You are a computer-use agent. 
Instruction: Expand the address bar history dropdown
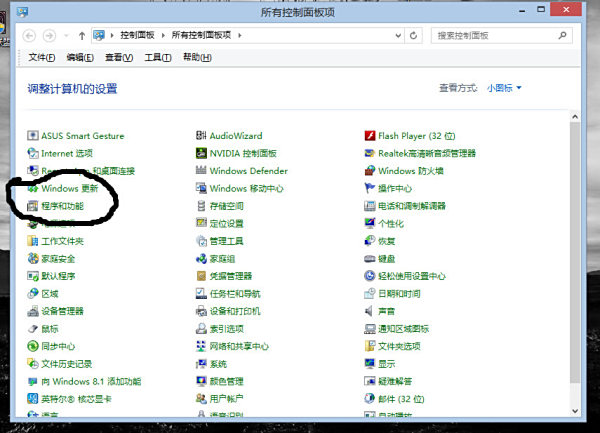point(398,36)
